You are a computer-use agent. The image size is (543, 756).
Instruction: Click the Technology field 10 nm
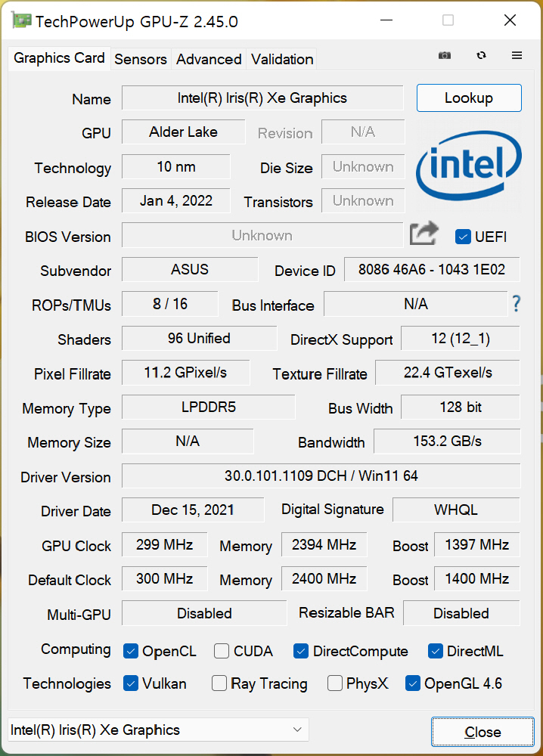[x=176, y=167]
